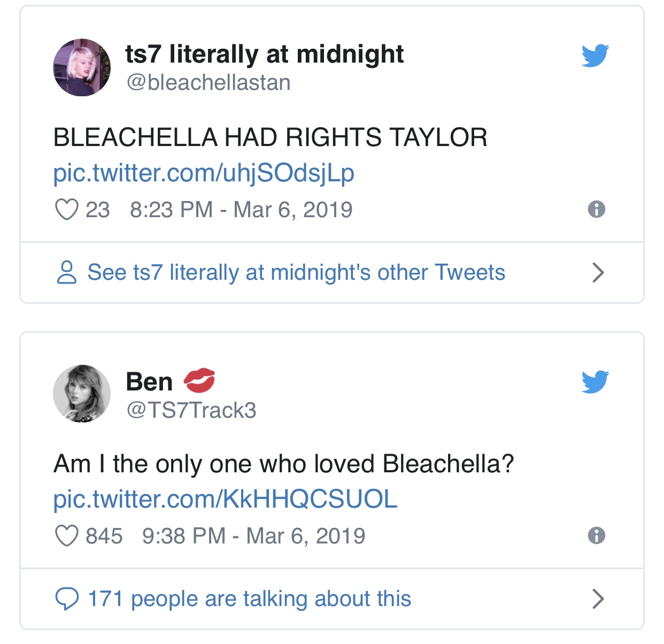Click the Twitter bird icon on the first tweet
This screenshot has height=644, width=664.
[x=596, y=54]
